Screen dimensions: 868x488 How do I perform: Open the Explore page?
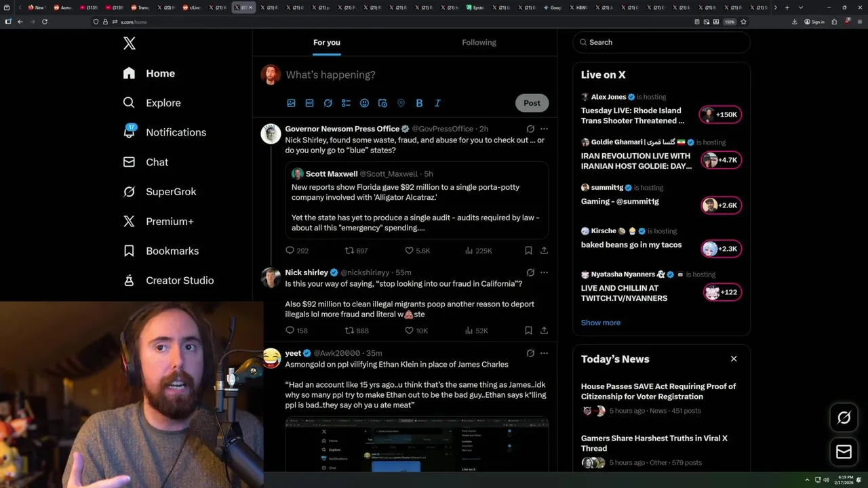click(152, 103)
